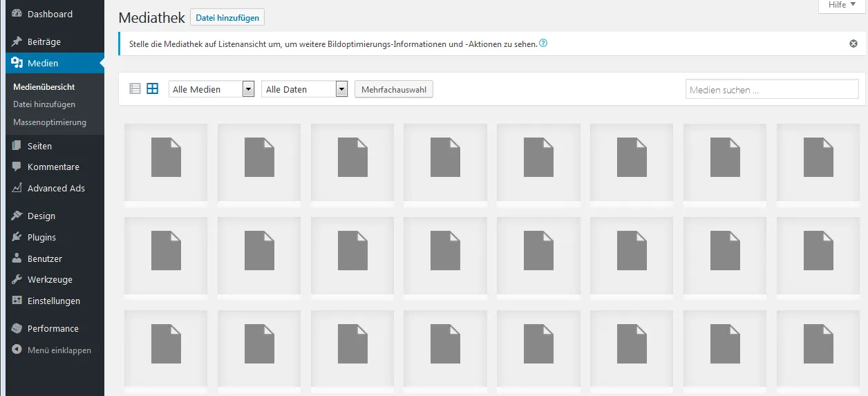868x396 pixels.
Task: Click the Dashboard gauge icon in sidebar
Action: tap(17, 14)
